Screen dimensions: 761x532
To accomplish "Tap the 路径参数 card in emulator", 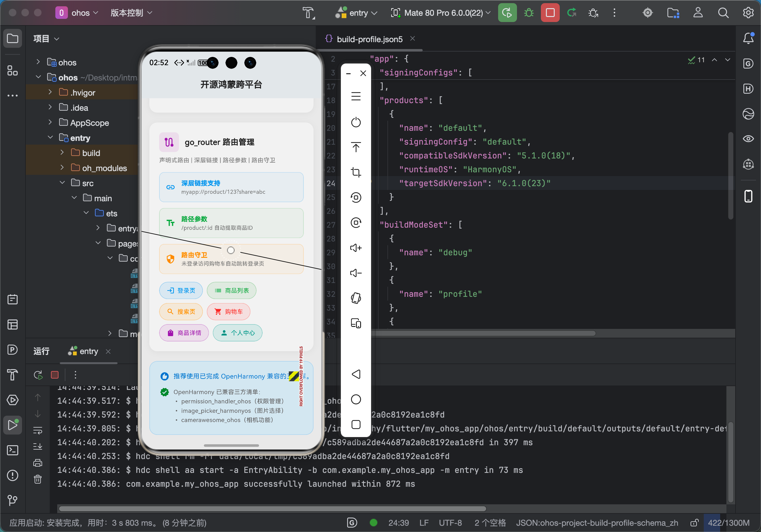I will point(231,223).
